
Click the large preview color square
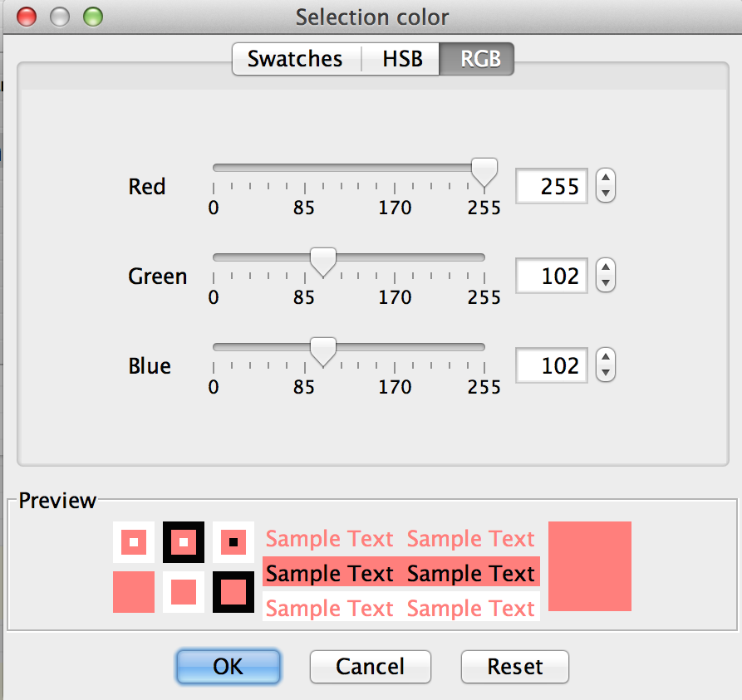590,565
